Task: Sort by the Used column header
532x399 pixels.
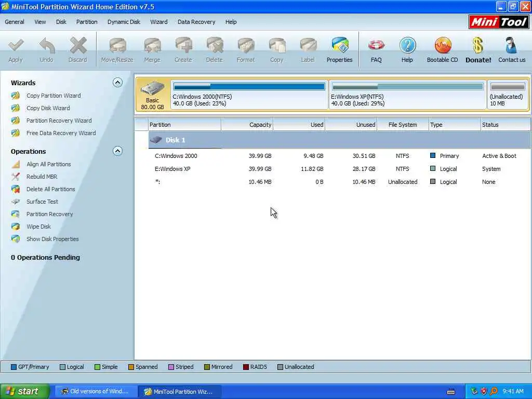Action: [299, 125]
